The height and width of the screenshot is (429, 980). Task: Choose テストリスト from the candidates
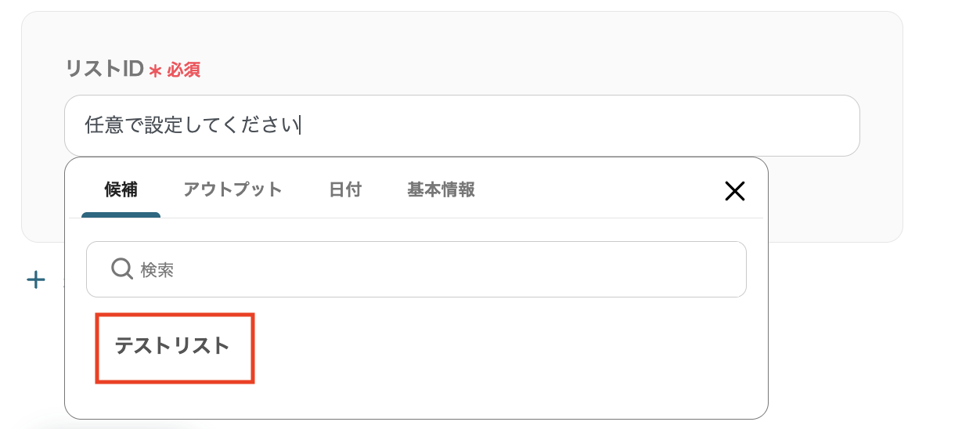pyautogui.click(x=172, y=346)
